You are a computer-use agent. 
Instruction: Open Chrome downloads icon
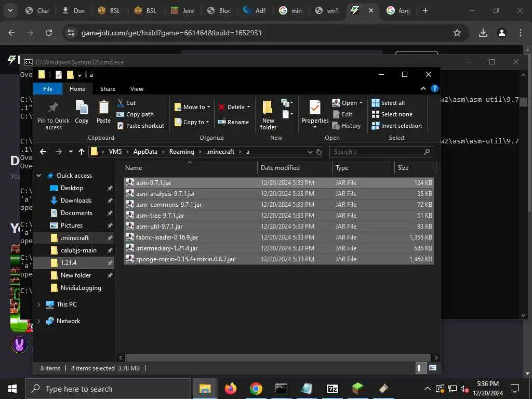(x=483, y=33)
